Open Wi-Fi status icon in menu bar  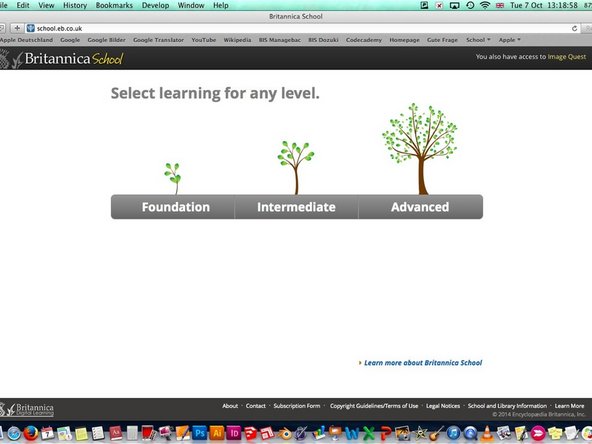point(485,5)
